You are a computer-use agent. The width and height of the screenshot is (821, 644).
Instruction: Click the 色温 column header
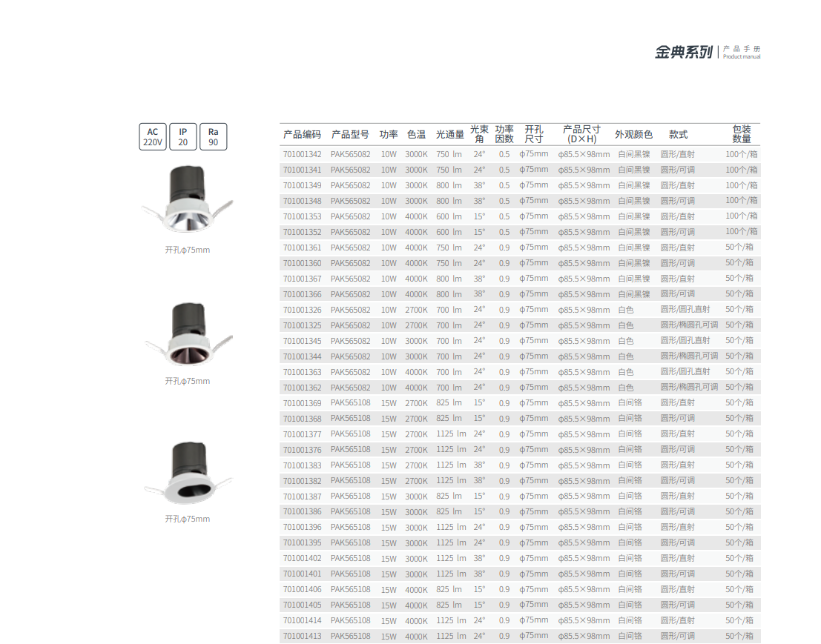click(x=416, y=135)
